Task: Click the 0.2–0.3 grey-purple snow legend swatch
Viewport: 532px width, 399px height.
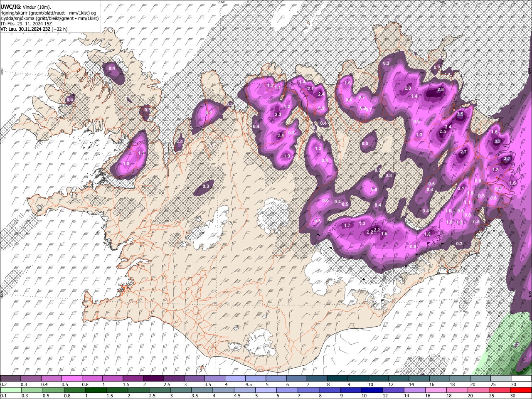Action: pos(10,379)
